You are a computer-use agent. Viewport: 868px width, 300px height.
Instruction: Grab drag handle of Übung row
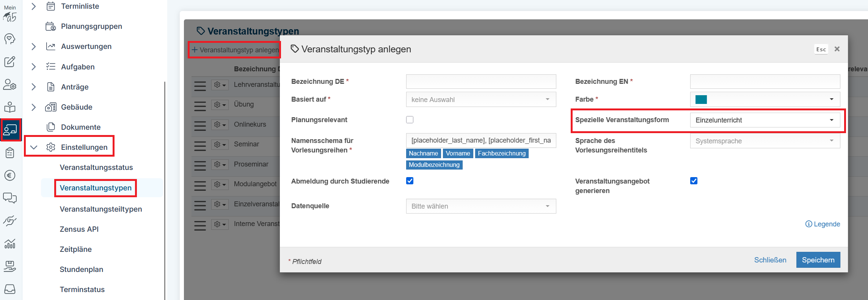pos(200,106)
